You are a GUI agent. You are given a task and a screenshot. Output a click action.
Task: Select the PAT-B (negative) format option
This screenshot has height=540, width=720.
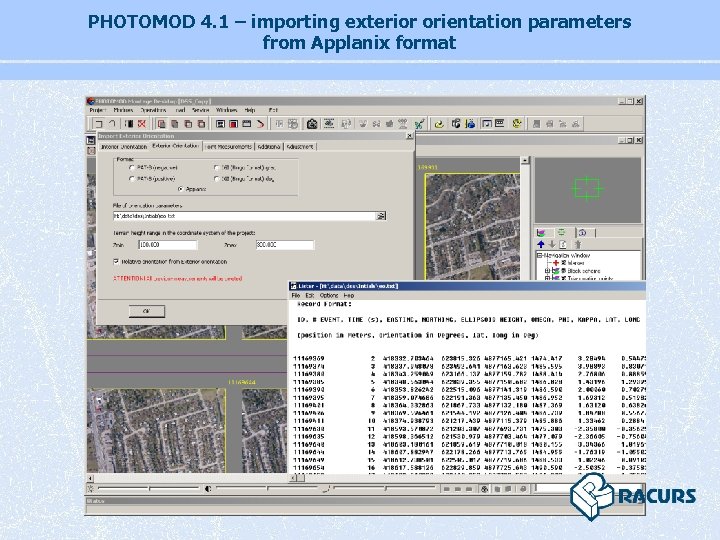point(132,168)
